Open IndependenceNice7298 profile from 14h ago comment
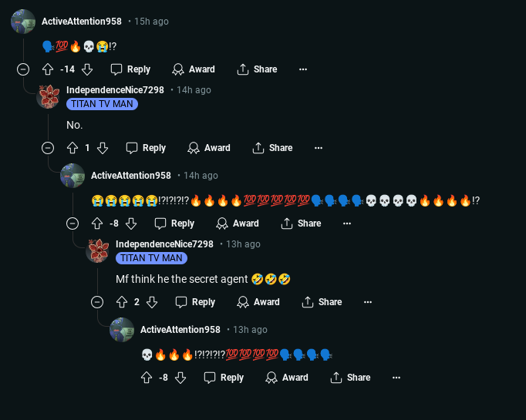The image size is (526, 420). point(115,90)
